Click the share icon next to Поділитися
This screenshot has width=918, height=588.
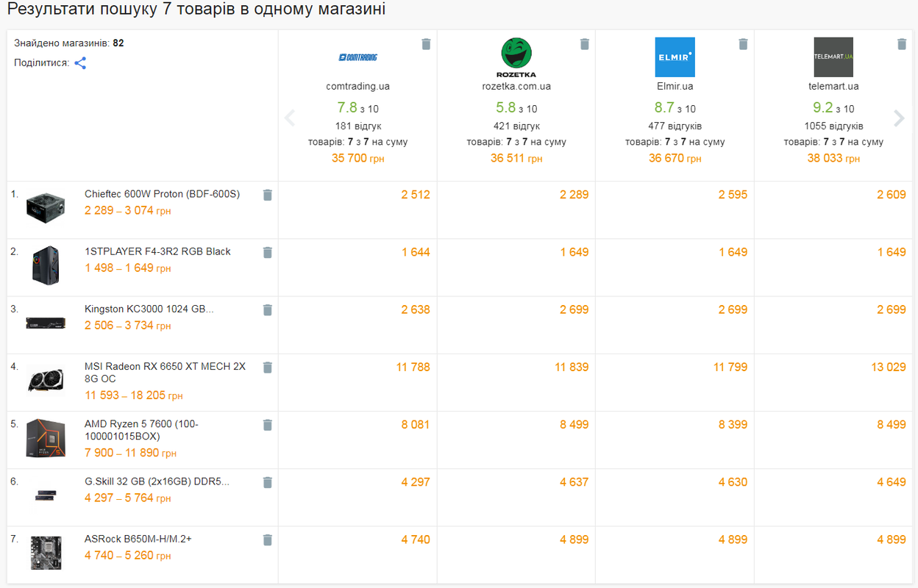pyautogui.click(x=80, y=63)
